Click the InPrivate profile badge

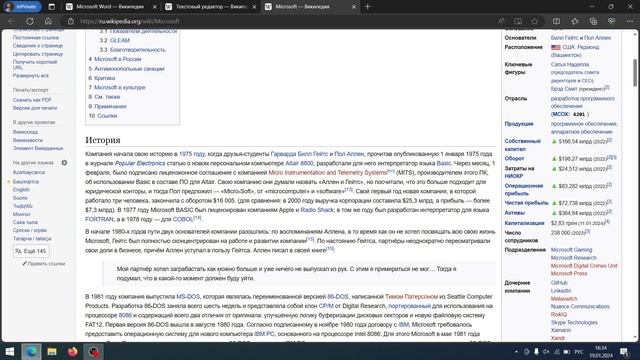point(22,7)
